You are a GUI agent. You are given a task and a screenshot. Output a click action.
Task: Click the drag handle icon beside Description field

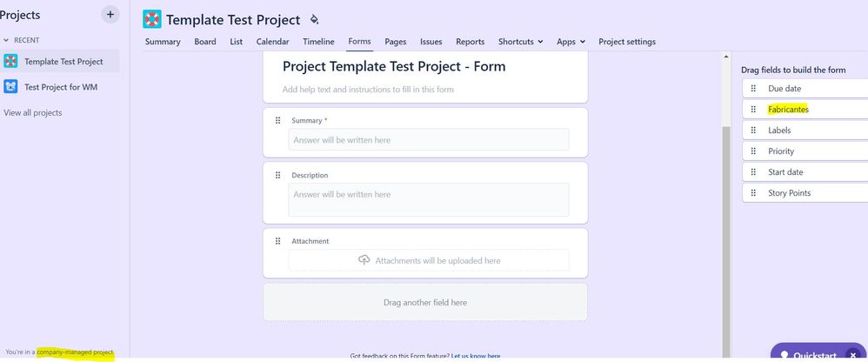(x=278, y=175)
